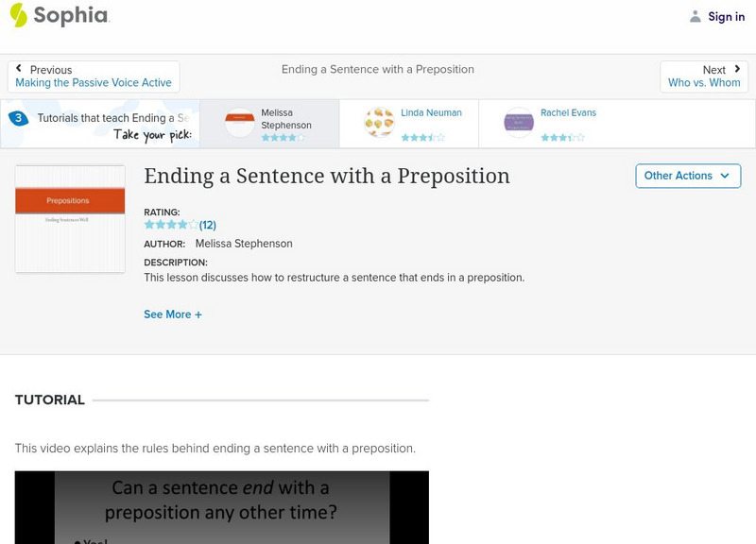Go to the Who vs. Whom lesson
This screenshot has width=756, height=544.
tap(704, 83)
